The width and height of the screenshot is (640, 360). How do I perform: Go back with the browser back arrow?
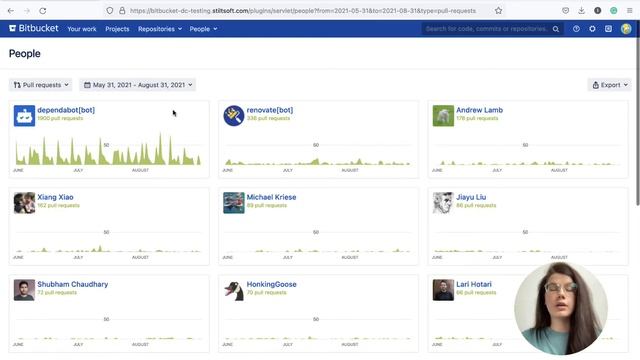[11, 11]
